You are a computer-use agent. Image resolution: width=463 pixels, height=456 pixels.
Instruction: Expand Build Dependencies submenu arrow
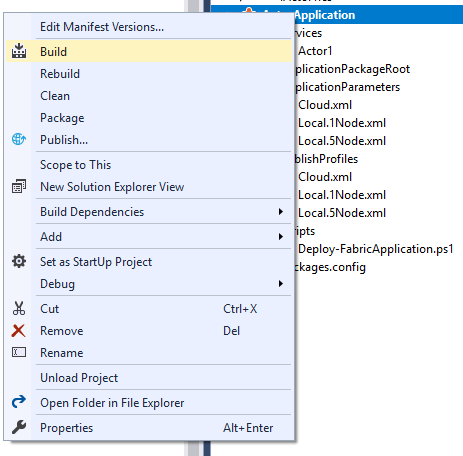[x=281, y=212]
